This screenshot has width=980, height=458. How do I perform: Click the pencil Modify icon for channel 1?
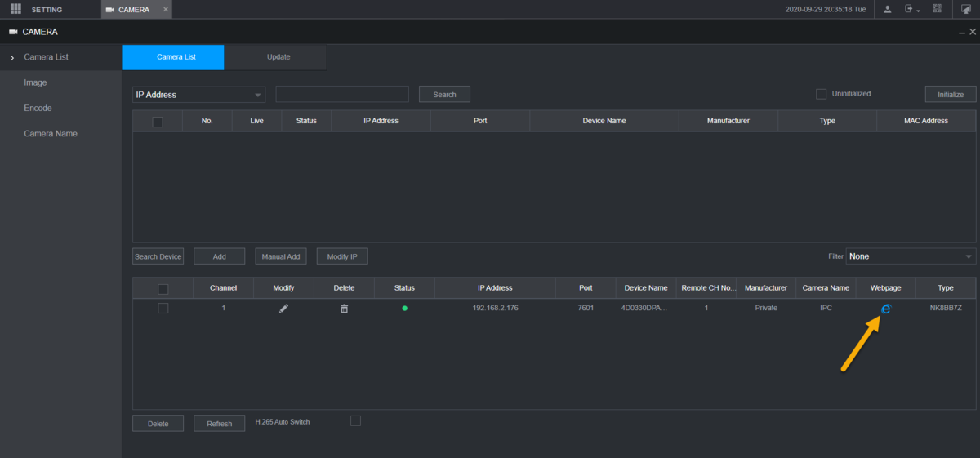click(x=283, y=309)
